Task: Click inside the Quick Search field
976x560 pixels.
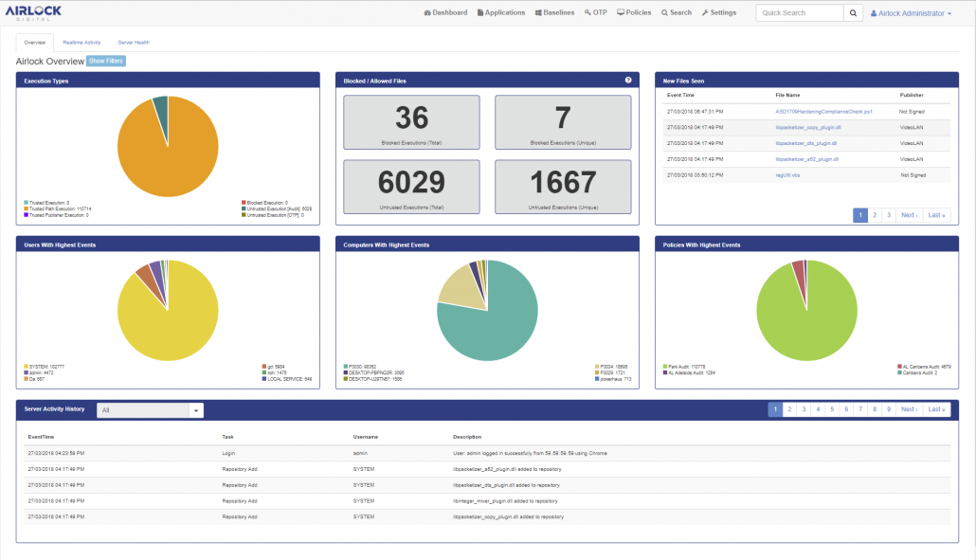Action: tap(799, 13)
